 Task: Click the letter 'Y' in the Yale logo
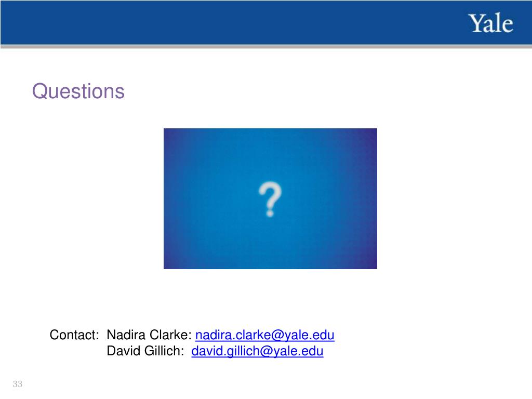click(475, 23)
